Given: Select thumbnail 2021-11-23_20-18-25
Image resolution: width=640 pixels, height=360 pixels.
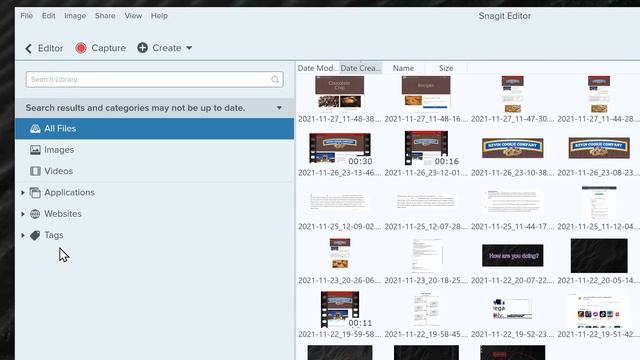Looking at the screenshot, I should click(x=426, y=256).
